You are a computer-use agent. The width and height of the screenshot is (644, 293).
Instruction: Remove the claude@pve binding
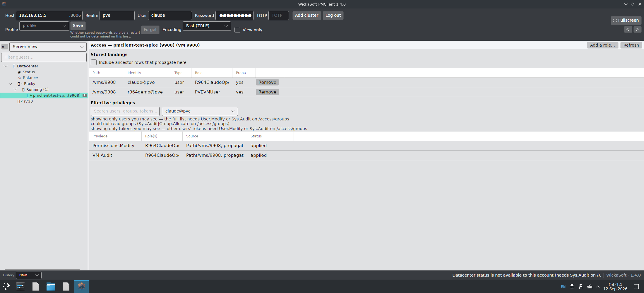point(267,82)
